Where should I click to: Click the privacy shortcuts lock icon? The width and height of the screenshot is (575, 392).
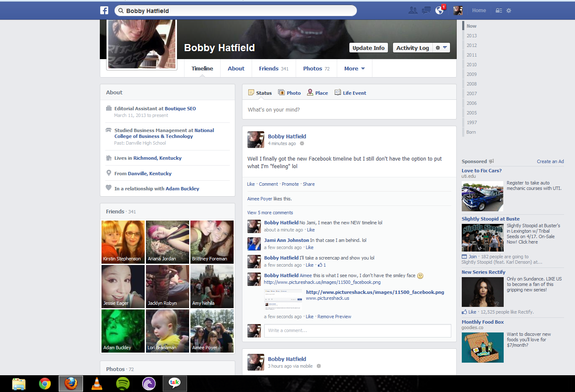click(499, 10)
